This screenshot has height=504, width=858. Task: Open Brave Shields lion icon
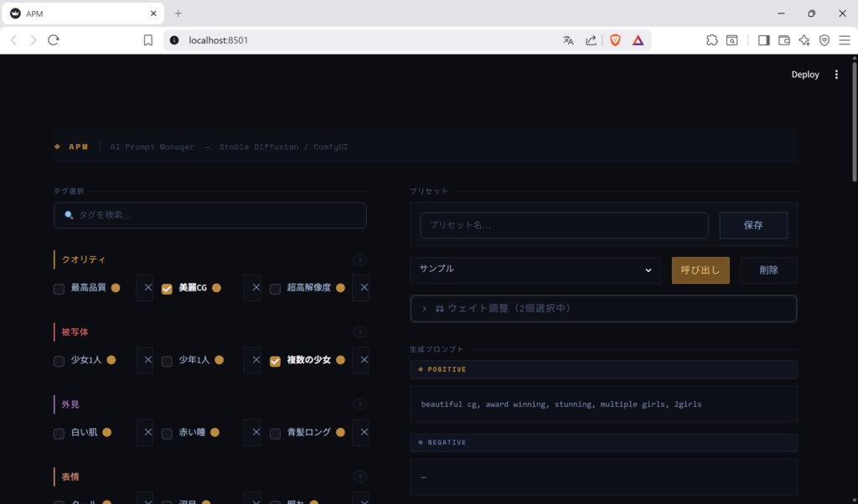click(615, 40)
